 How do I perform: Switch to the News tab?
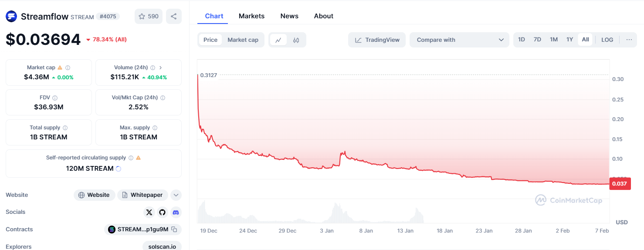point(289,16)
